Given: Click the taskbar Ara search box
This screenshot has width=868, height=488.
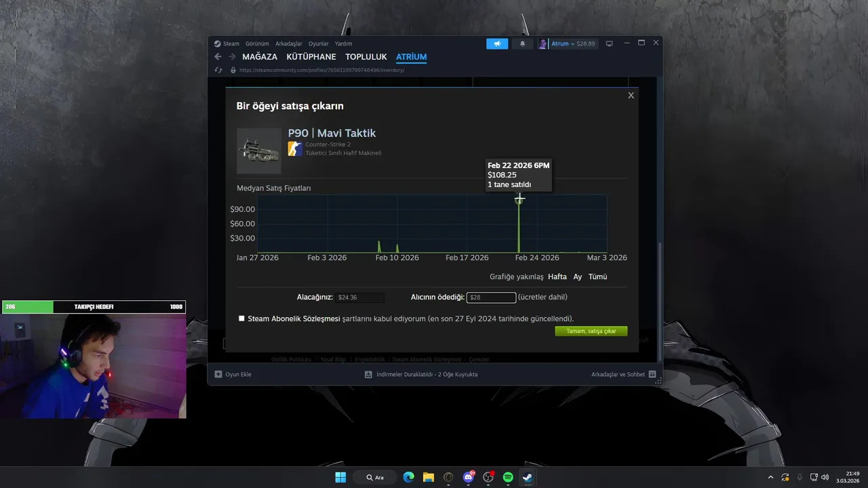Looking at the screenshot, I should [375, 477].
